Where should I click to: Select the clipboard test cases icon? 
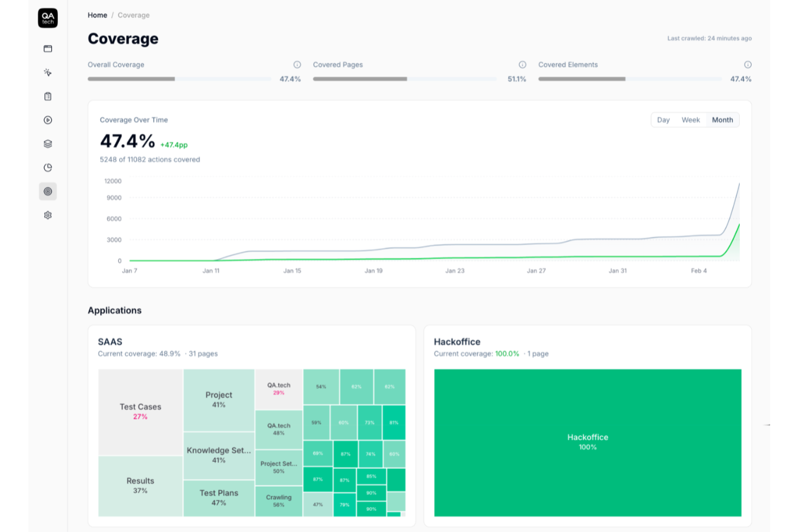47,96
